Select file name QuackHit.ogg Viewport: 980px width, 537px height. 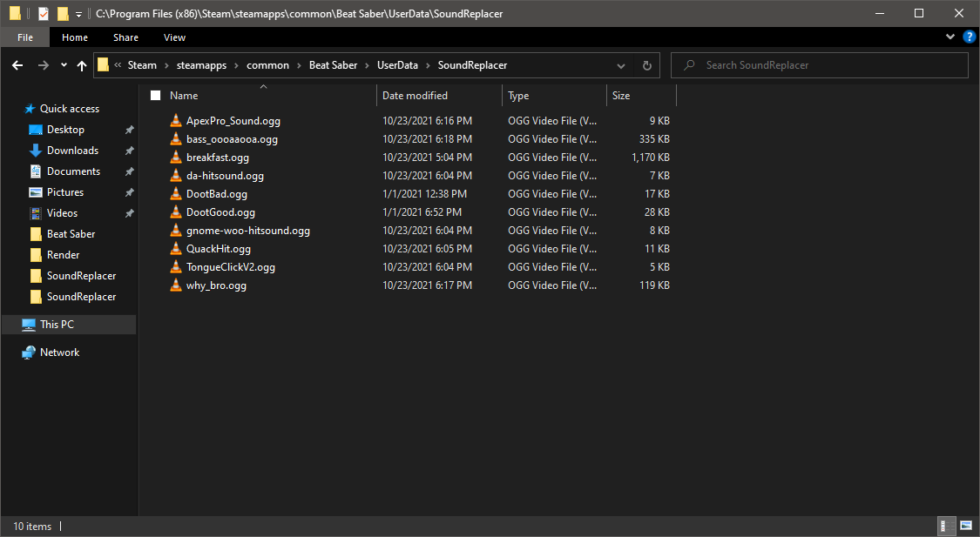pyautogui.click(x=218, y=249)
